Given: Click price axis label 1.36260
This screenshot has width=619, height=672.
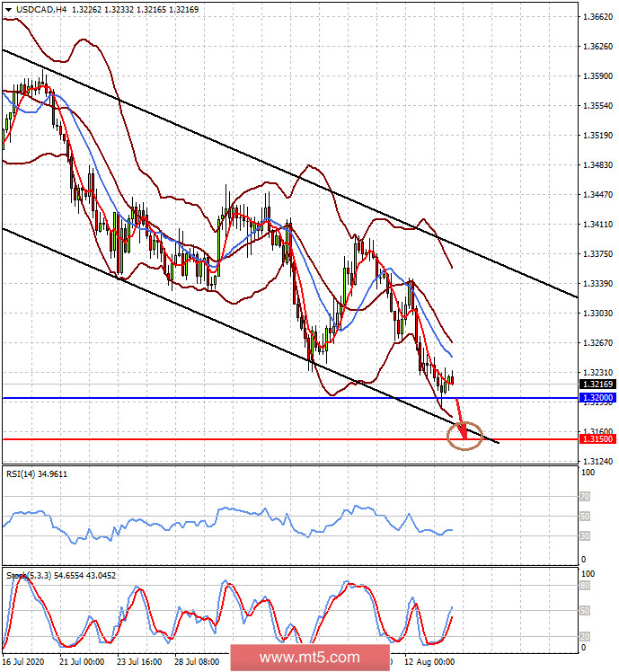Looking at the screenshot, I should [x=598, y=47].
